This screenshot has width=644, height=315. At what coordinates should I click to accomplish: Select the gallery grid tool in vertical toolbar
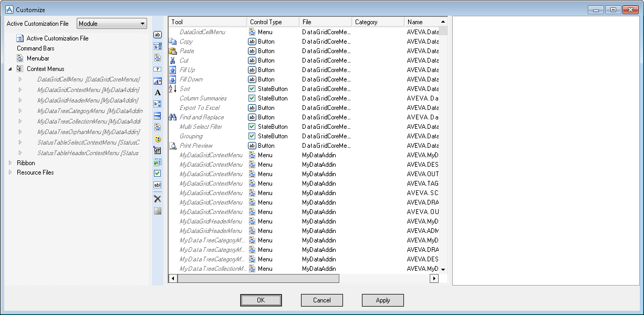(x=157, y=162)
